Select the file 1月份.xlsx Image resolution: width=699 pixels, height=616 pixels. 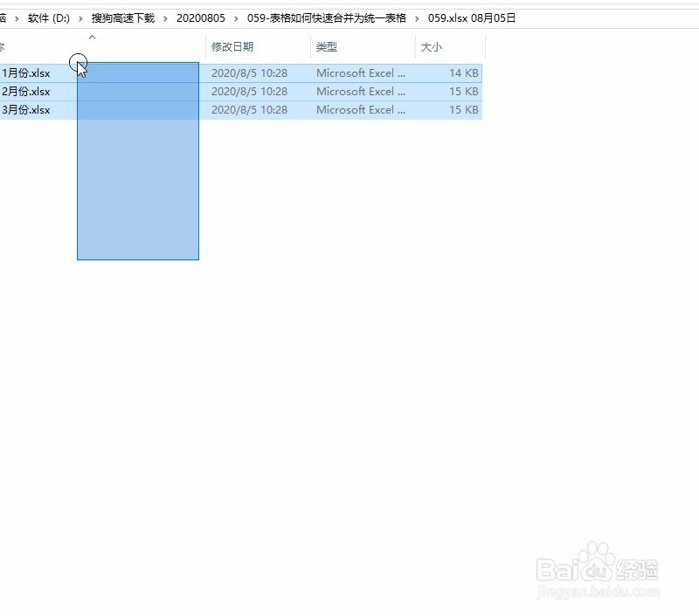(26, 73)
